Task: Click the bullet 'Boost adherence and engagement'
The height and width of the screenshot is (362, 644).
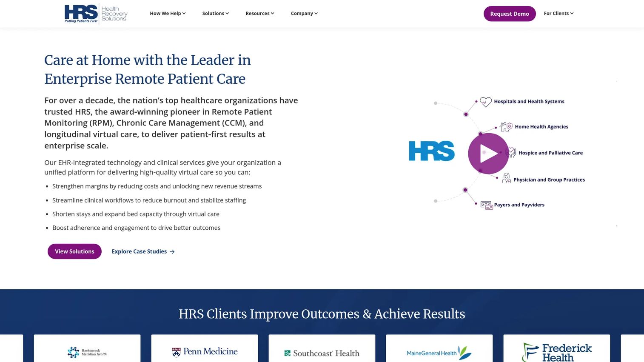Action: coord(136,228)
